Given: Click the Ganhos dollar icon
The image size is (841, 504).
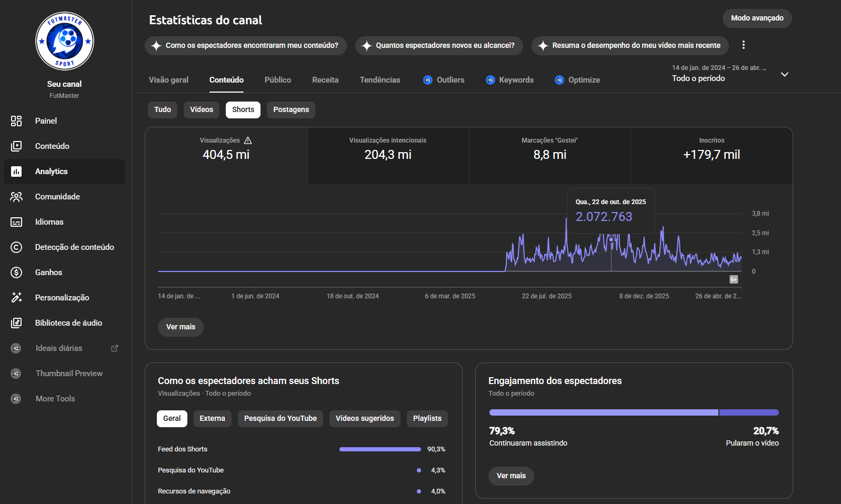Looking at the screenshot, I should (16, 273).
